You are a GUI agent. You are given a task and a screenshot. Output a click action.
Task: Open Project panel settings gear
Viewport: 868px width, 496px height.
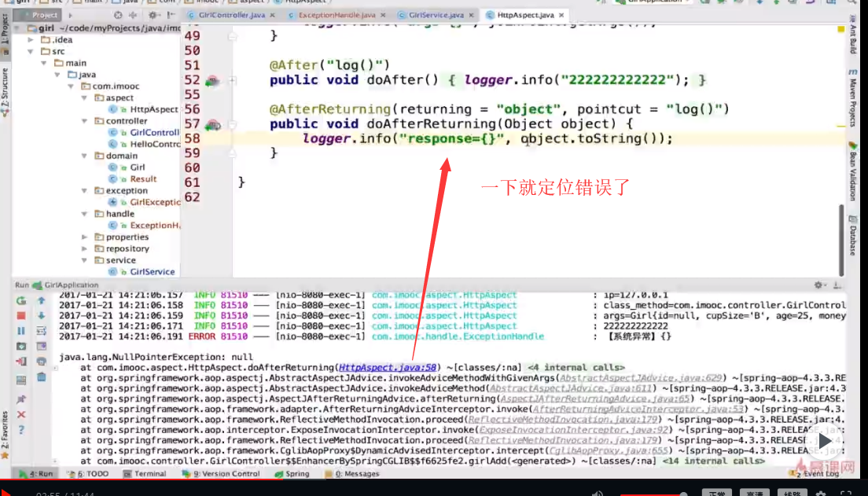coord(153,15)
